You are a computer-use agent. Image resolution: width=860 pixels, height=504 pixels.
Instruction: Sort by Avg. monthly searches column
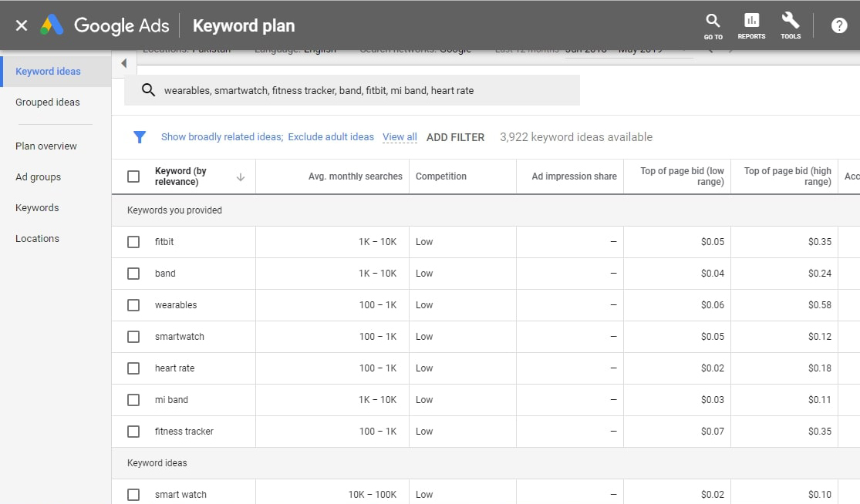(355, 176)
